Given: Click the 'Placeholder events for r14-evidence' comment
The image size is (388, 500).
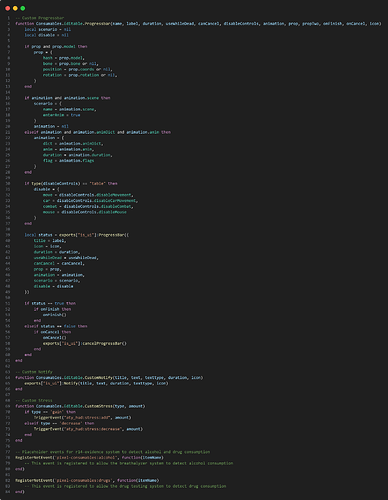Looking at the screenshot, I should pyautogui.click(x=113, y=452).
